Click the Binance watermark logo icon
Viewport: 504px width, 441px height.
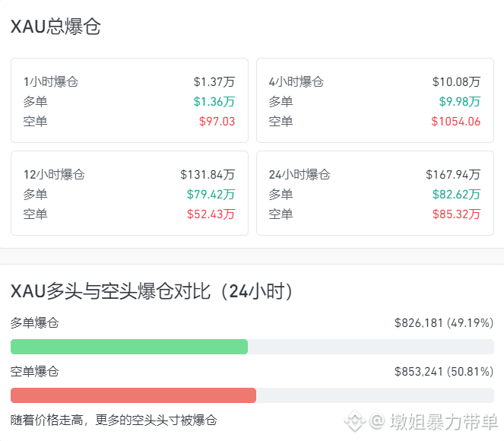tap(355, 421)
